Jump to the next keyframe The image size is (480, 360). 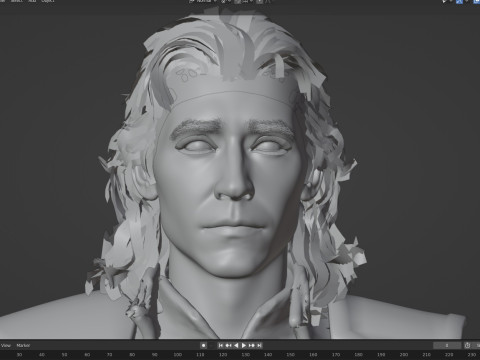pos(252,345)
